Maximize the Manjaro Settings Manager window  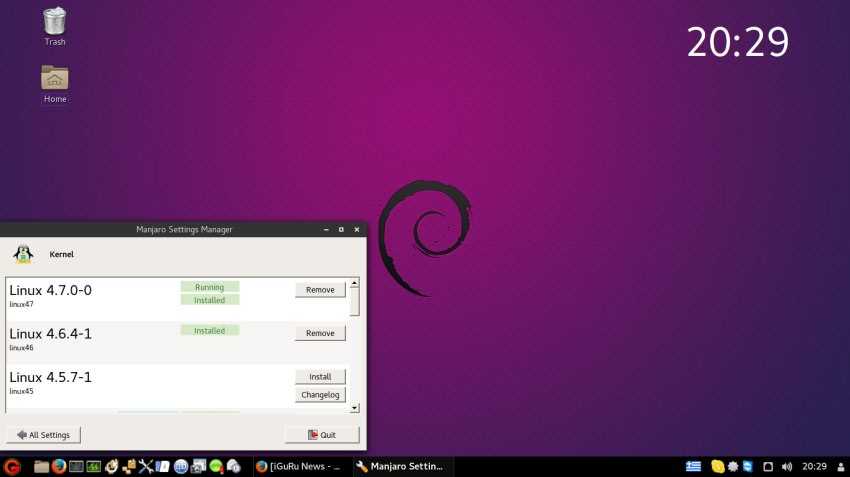tap(341, 229)
